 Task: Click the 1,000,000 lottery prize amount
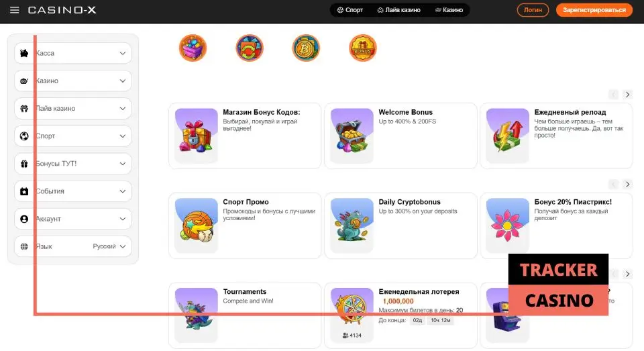pyautogui.click(x=398, y=301)
